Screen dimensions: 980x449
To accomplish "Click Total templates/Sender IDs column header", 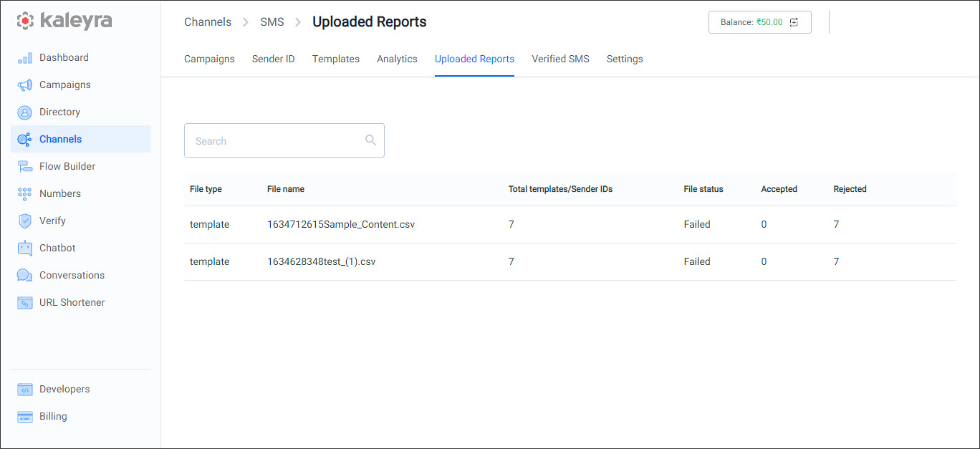I will [x=560, y=189].
